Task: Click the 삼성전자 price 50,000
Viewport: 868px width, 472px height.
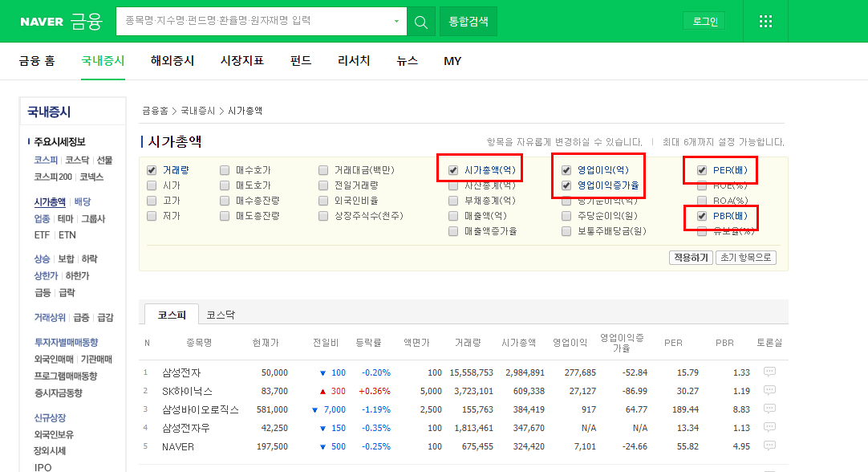Action: 274,372
